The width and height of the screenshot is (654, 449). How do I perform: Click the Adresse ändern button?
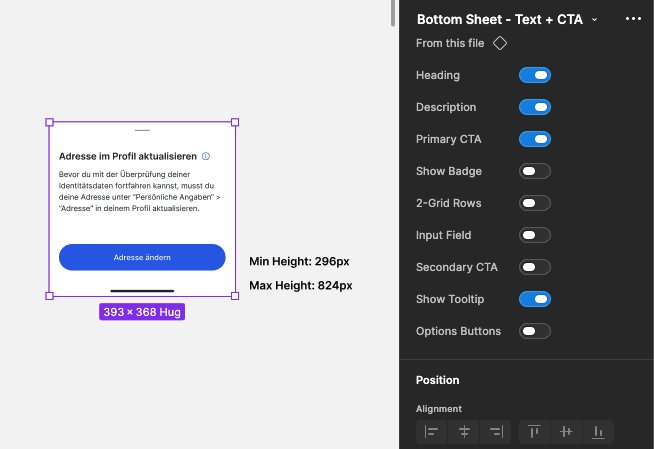(x=142, y=257)
